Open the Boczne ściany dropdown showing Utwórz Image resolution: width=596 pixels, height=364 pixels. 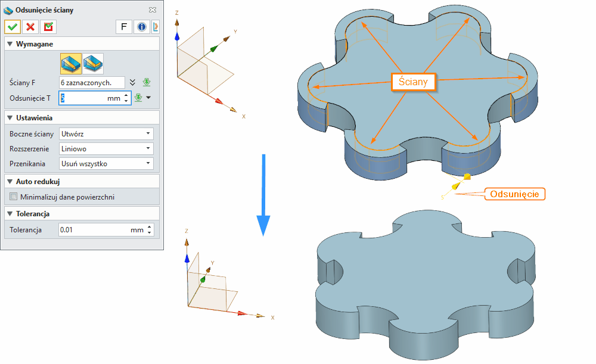106,133
